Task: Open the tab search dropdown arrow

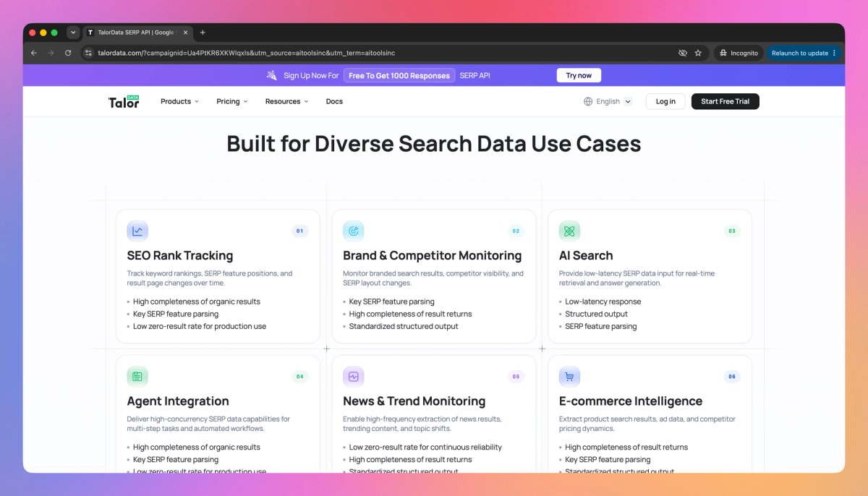Action: tap(73, 33)
